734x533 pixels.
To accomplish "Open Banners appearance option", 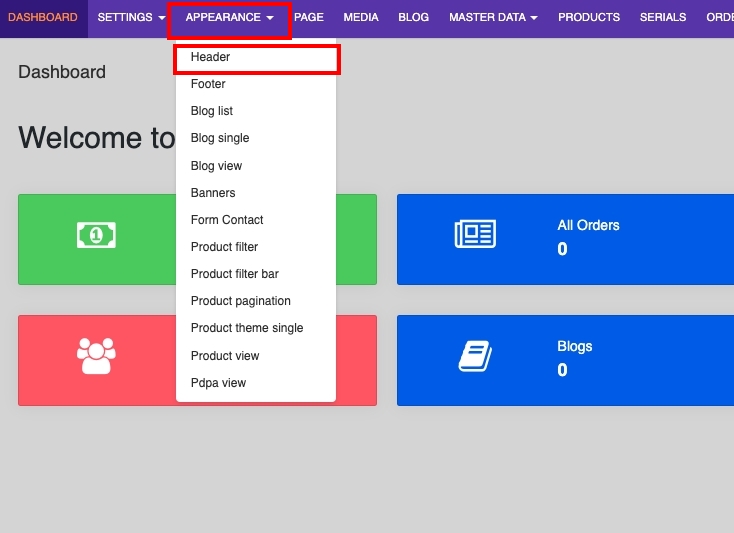I will [x=256, y=193].
